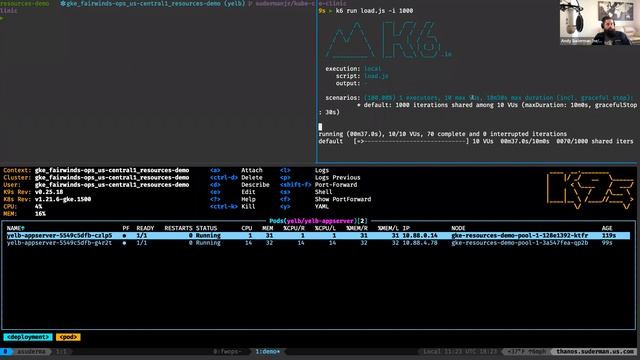Switch to tmux window 1:demo

[x=268, y=351]
